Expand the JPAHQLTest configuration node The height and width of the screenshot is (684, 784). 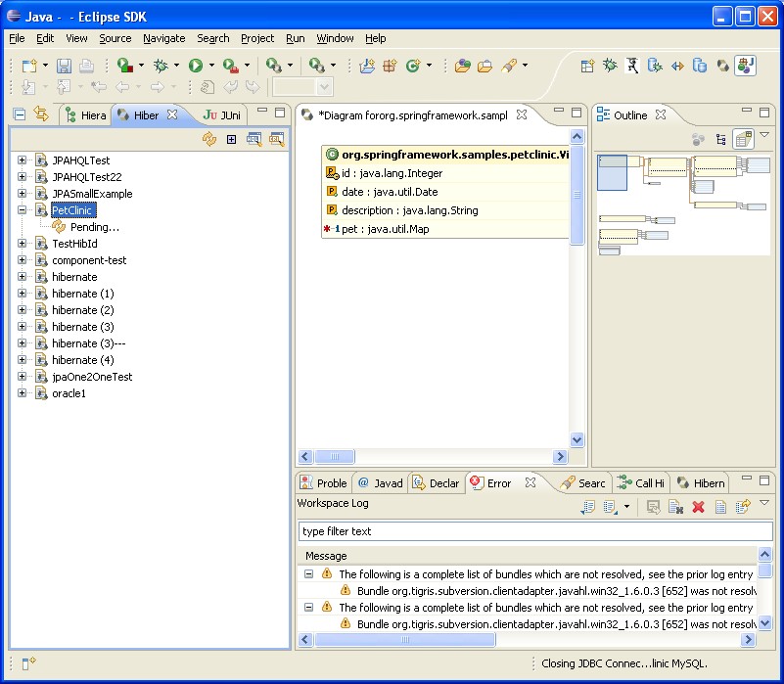pyautogui.click(x=23, y=160)
